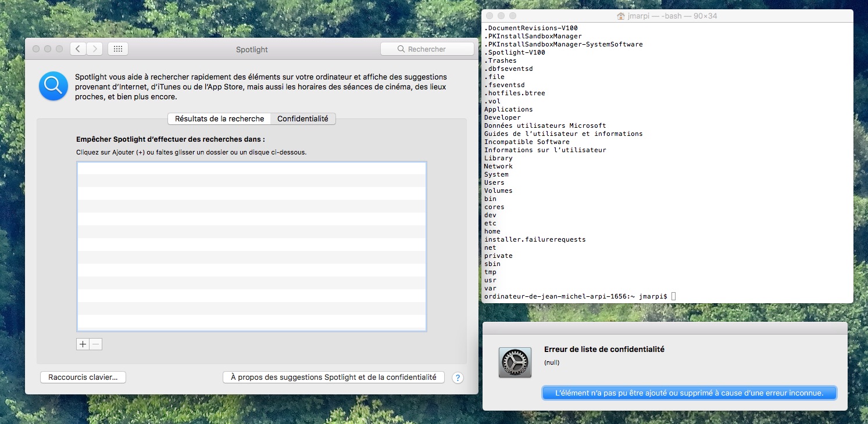The width and height of the screenshot is (868, 424).
Task: Click "usr" in Terminal listing
Action: coord(490,280)
